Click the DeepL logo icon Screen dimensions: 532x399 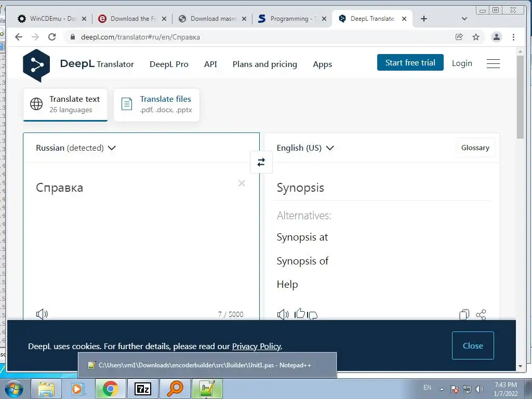pos(36,65)
